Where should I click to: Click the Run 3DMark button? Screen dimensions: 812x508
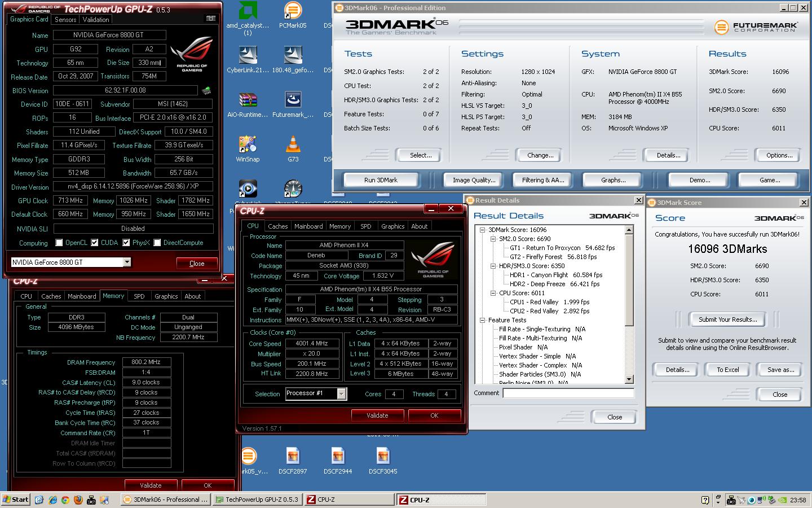381,180
